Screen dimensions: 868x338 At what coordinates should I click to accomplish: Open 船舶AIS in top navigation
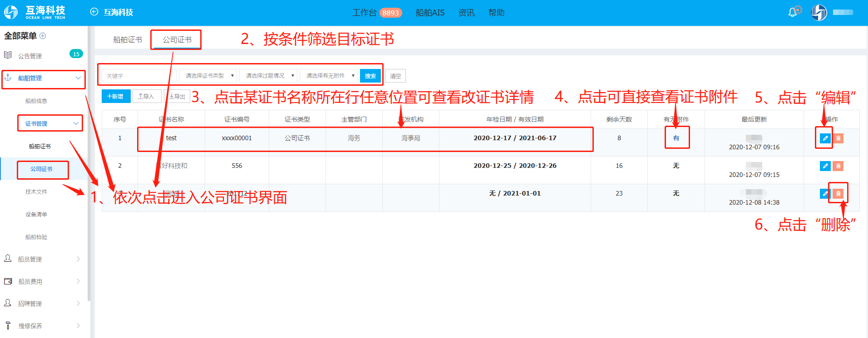(x=430, y=13)
